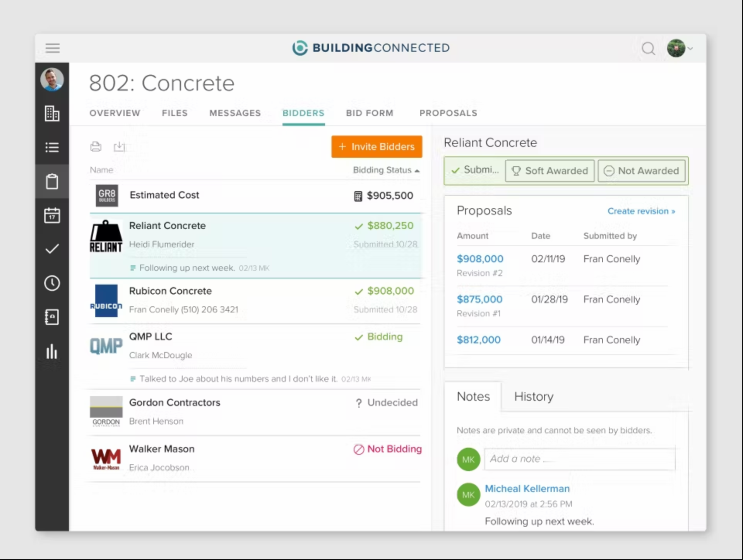Open the Messages tab
Screen dimensions: 743x560
click(235, 113)
